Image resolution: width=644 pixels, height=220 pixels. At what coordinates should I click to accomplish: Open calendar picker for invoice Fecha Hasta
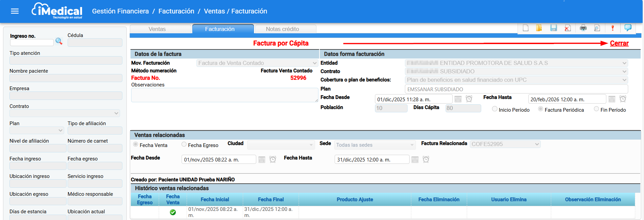pos(612,99)
